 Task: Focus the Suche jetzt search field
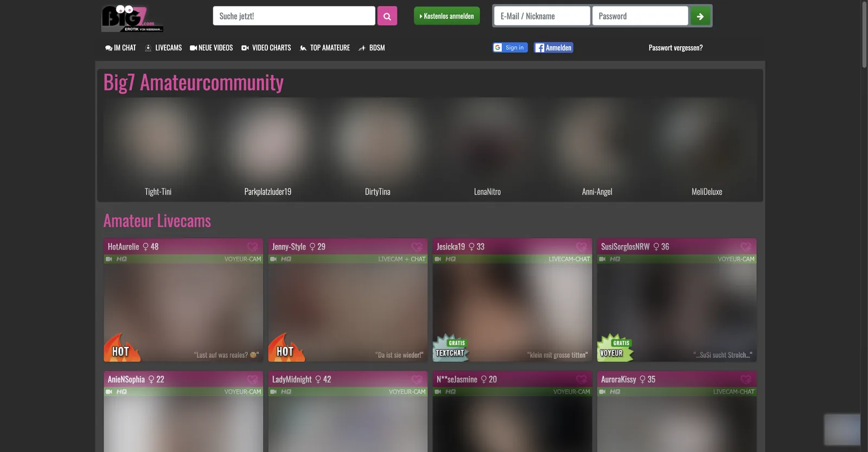294,16
